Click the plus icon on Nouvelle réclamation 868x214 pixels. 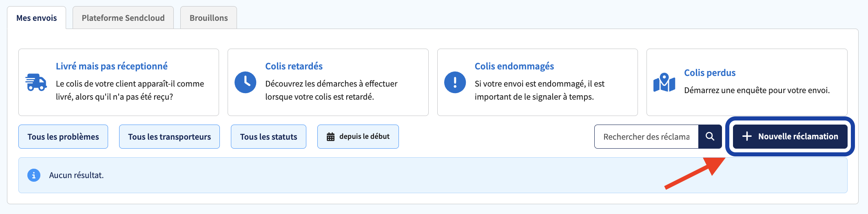[747, 136]
